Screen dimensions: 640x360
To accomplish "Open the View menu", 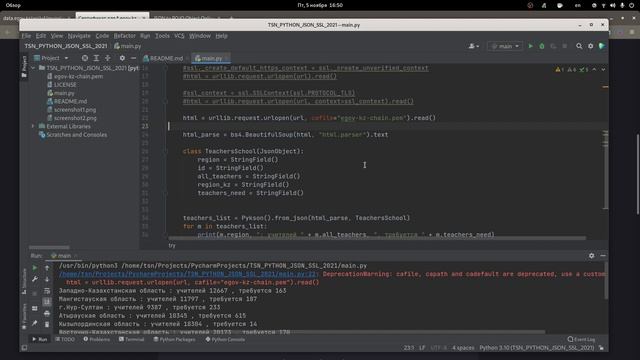I will pyautogui.click(x=57, y=36).
